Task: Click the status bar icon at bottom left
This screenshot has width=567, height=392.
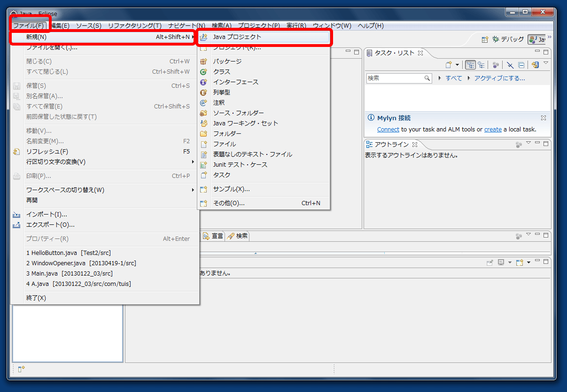Action: pos(21,369)
